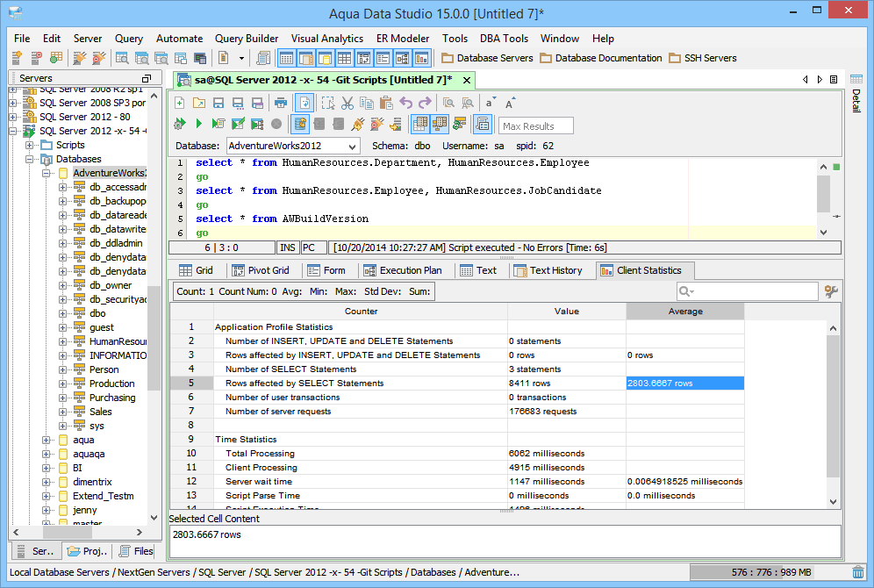This screenshot has height=588, width=874.
Task: Click the Print icon in editor toolbar
Action: tap(281, 103)
